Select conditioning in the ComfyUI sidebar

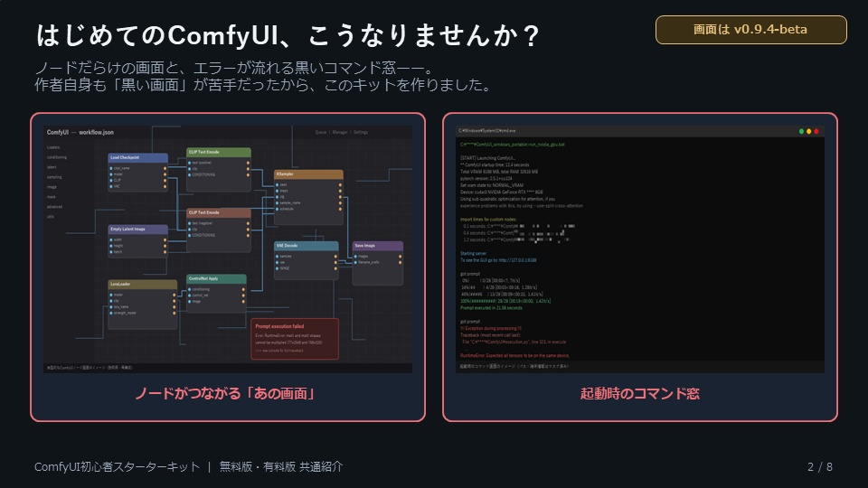coord(56,157)
